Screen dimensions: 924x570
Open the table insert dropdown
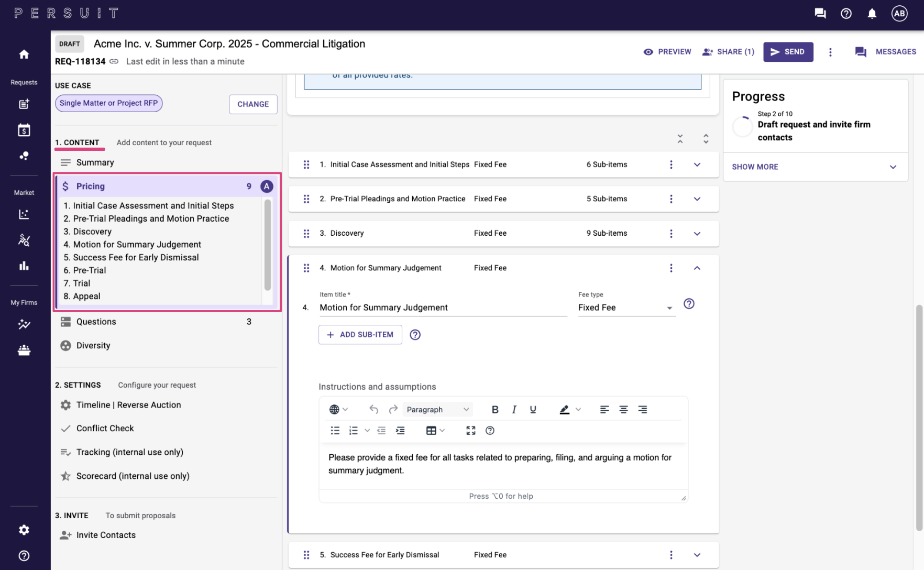[435, 430]
